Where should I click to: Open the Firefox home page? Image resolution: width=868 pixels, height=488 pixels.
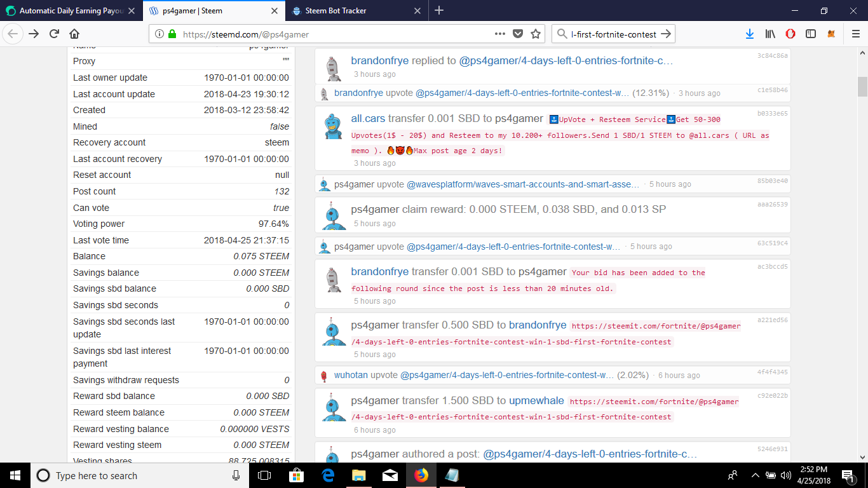74,34
